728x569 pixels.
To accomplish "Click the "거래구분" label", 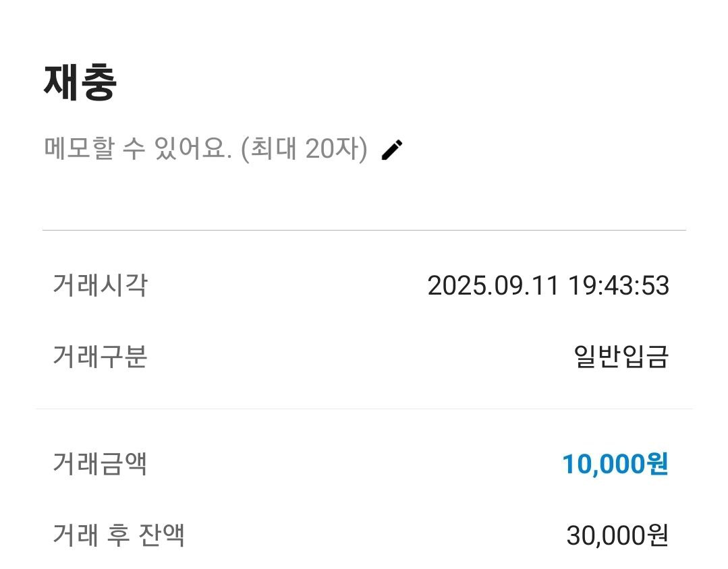I will (100, 357).
